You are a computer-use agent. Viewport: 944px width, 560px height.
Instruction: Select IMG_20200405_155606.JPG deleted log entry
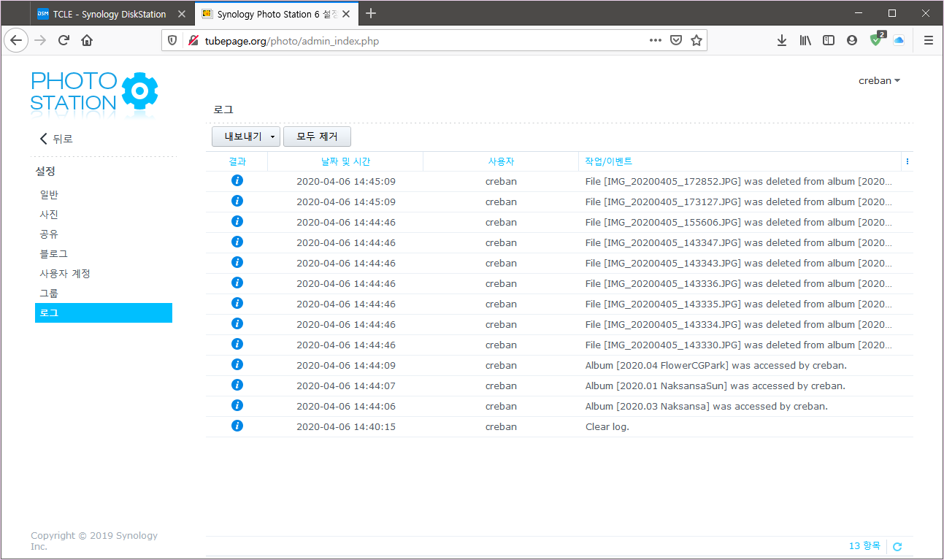click(x=559, y=222)
